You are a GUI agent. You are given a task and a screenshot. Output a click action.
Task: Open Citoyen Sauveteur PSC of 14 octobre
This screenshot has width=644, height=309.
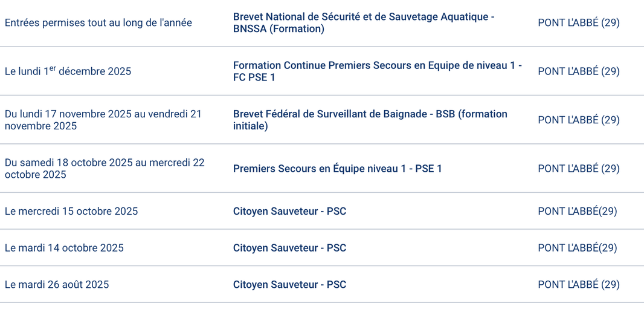289,248
